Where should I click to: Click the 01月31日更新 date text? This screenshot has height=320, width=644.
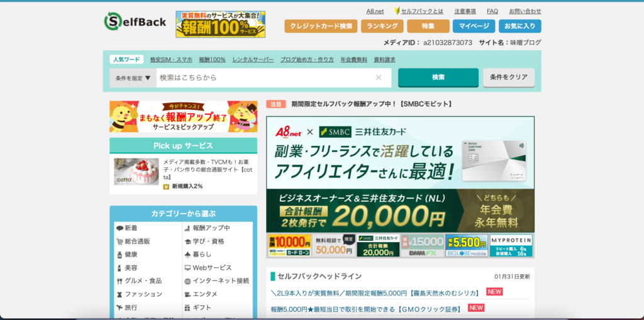tap(512, 277)
